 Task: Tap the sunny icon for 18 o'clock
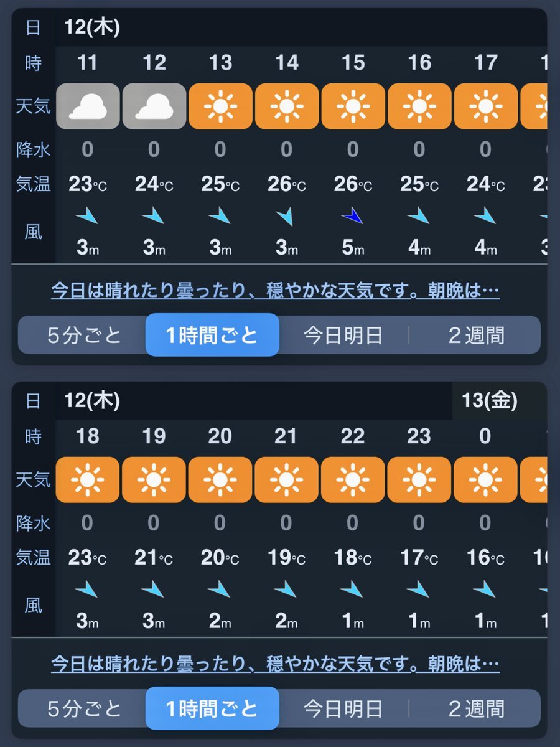pyautogui.click(x=88, y=480)
